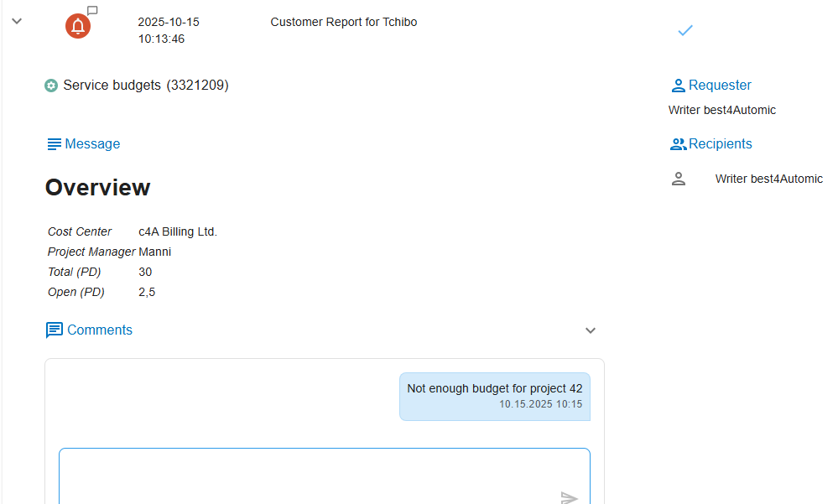Collapse the notification row with the top-left chevron
The image size is (838, 504).
coord(17,21)
